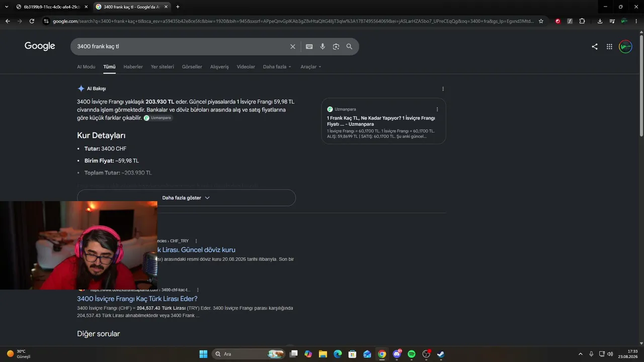Viewport: 644px width, 362px height.
Task: Switch to the Görseller tab
Action: [x=192, y=67]
